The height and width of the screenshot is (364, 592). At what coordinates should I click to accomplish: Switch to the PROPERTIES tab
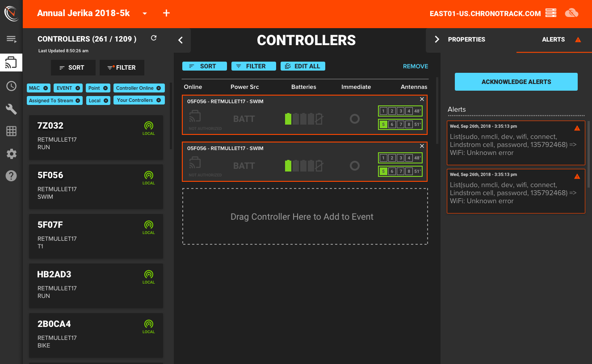(466, 39)
